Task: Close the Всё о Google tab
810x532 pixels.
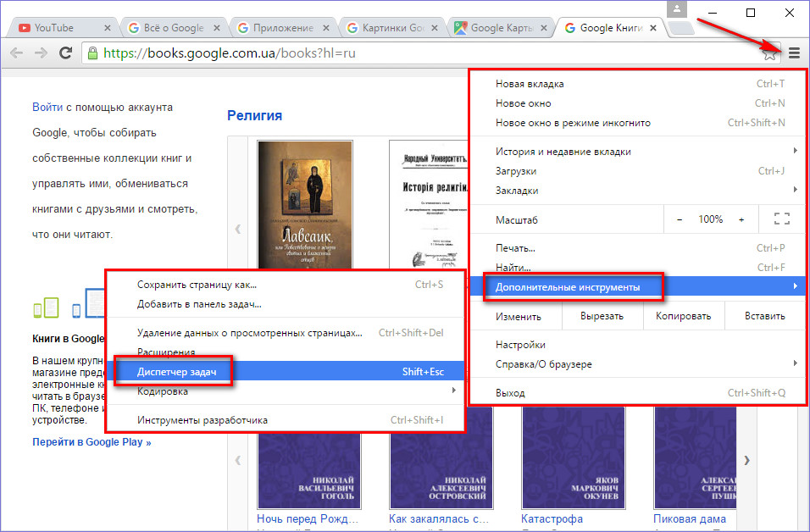Action: tap(217, 28)
